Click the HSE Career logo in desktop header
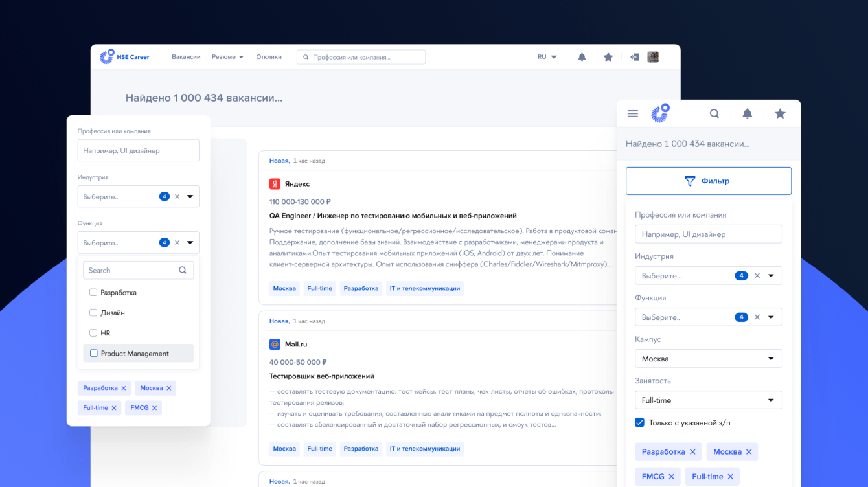Viewport: 868px width, 487px height. click(x=124, y=57)
